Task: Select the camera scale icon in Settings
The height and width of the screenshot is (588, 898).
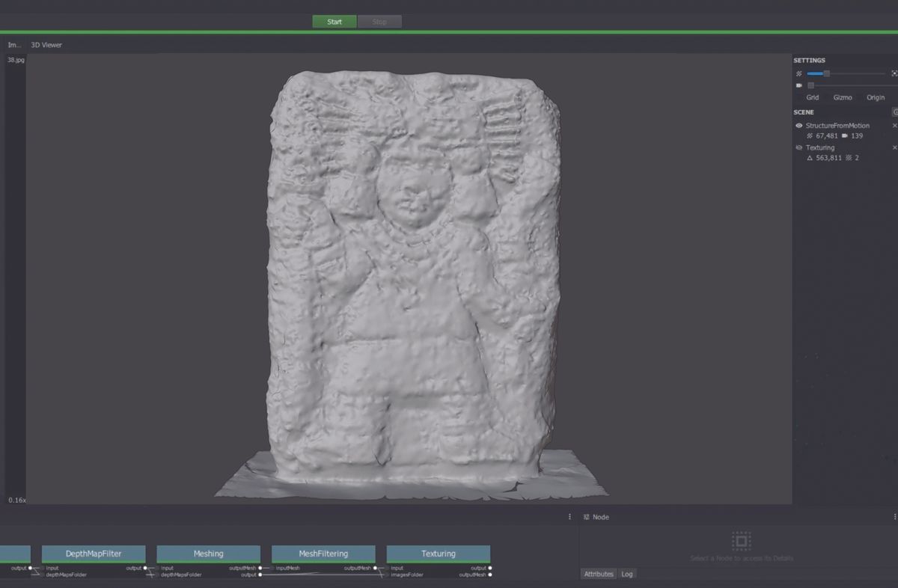Action: coord(798,85)
